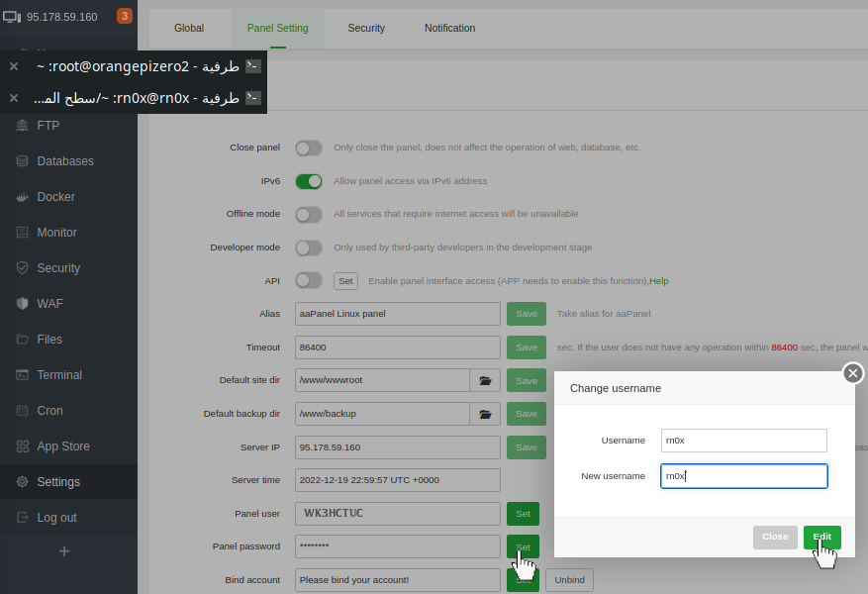Select the Panel Setting tab
The image size is (868, 594).
[278, 29]
